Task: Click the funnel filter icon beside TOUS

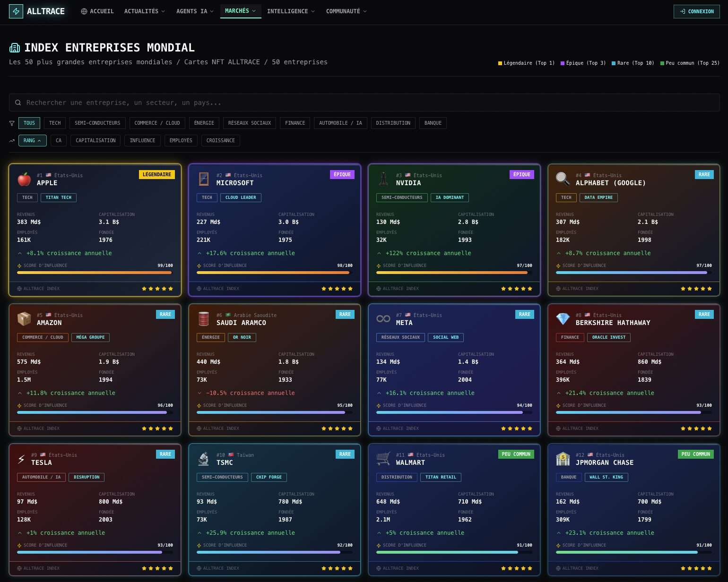Action: [12, 123]
